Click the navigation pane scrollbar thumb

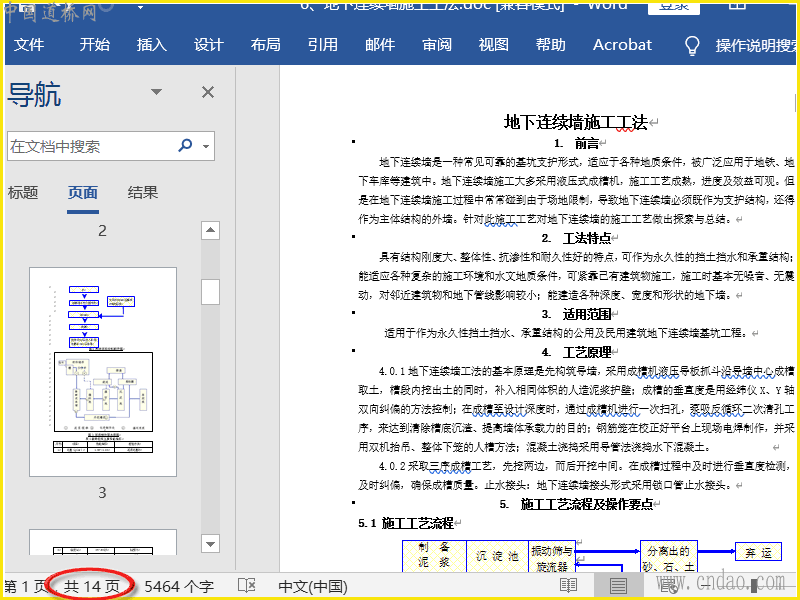pos(210,292)
